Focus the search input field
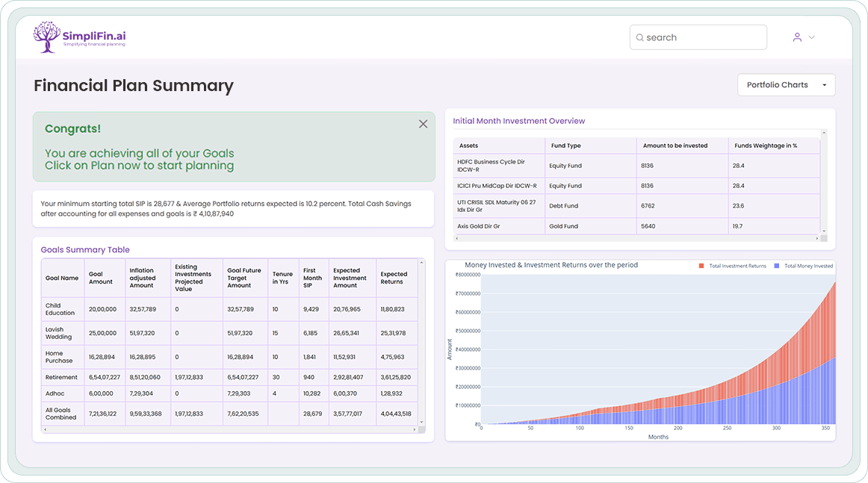868x483 pixels. 698,37
